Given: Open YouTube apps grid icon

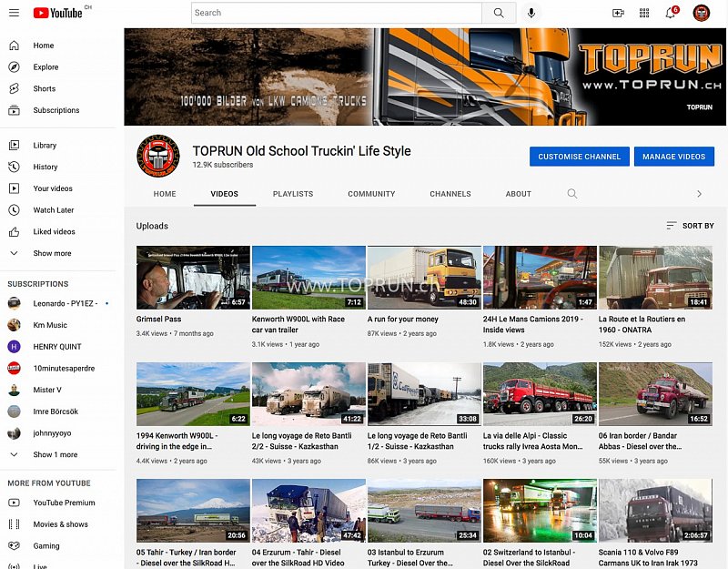Looking at the screenshot, I should pyautogui.click(x=644, y=13).
